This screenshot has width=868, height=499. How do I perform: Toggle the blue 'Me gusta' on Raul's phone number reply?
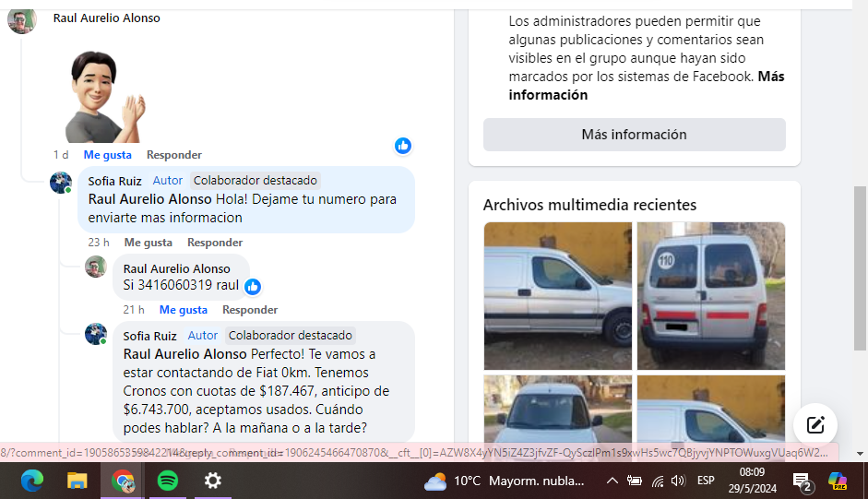183,310
